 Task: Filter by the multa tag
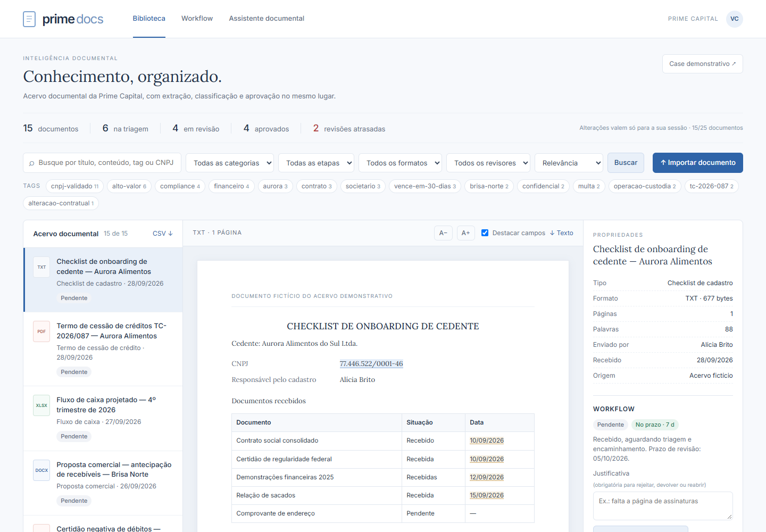pos(589,186)
